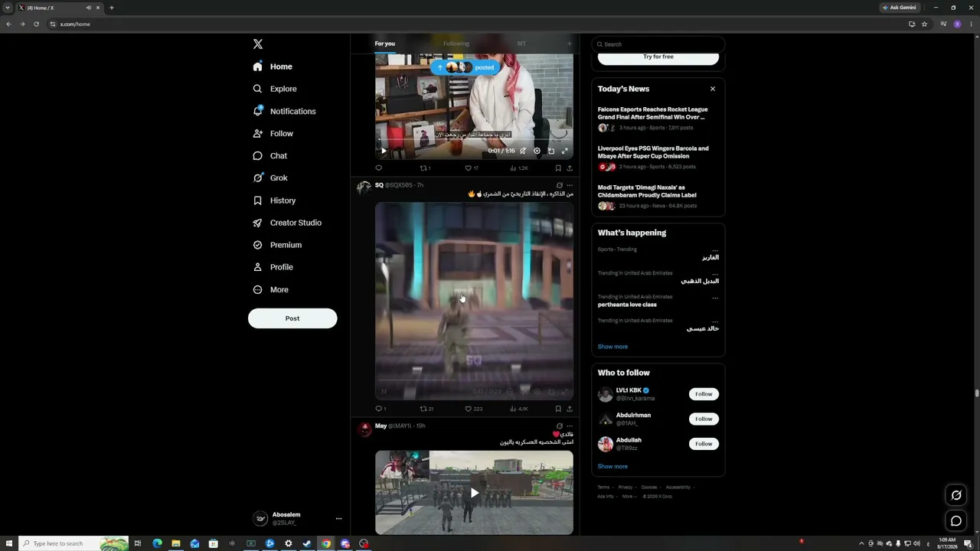Screen dimensions: 980x551
Task: Like the top post with 17 likes
Action: click(x=472, y=168)
